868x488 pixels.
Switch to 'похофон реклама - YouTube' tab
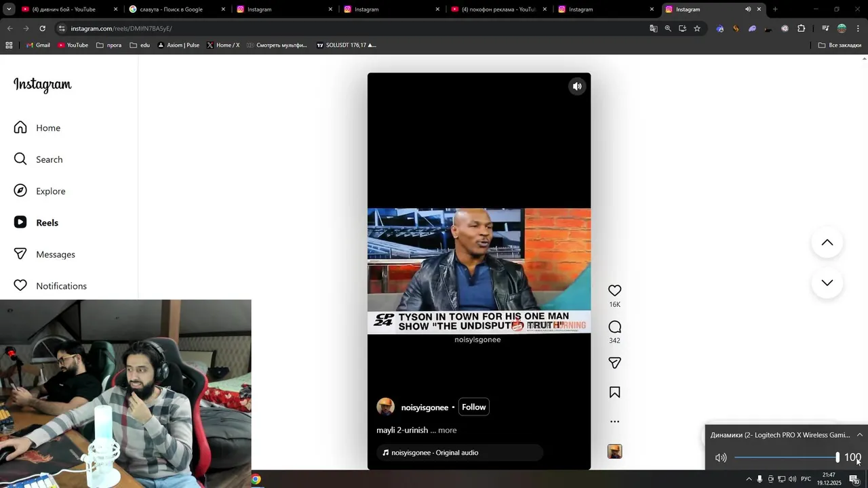pyautogui.click(x=498, y=9)
